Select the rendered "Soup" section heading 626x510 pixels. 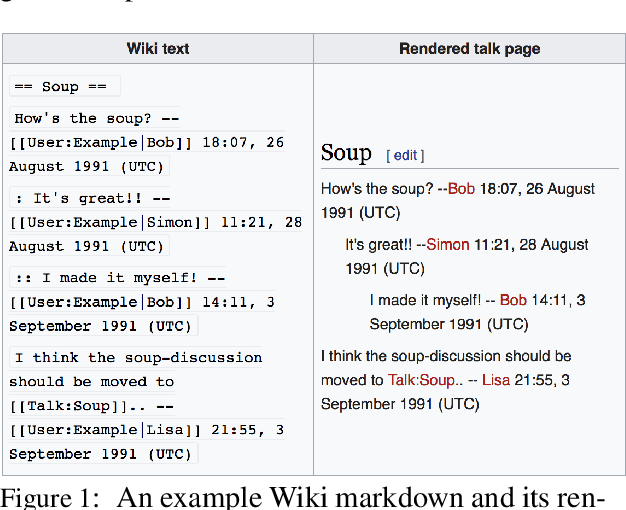tap(346, 153)
